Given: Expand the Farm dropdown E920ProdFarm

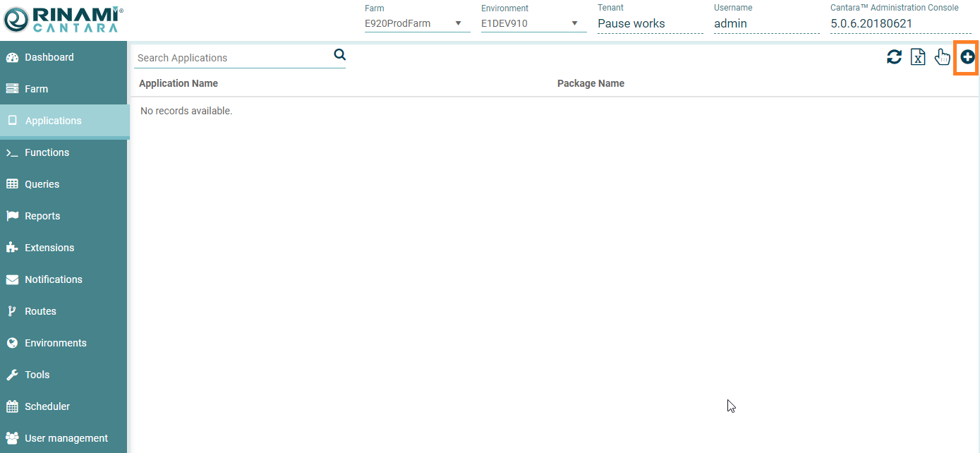Looking at the screenshot, I should pyautogui.click(x=417, y=23).
